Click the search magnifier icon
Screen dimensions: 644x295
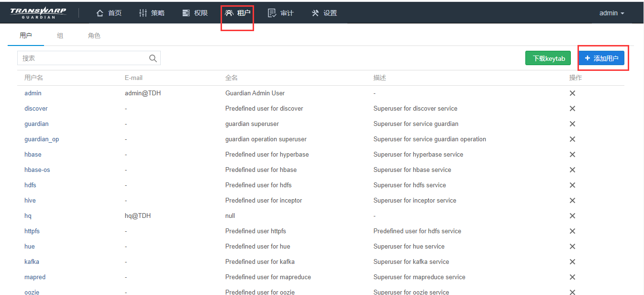(153, 58)
